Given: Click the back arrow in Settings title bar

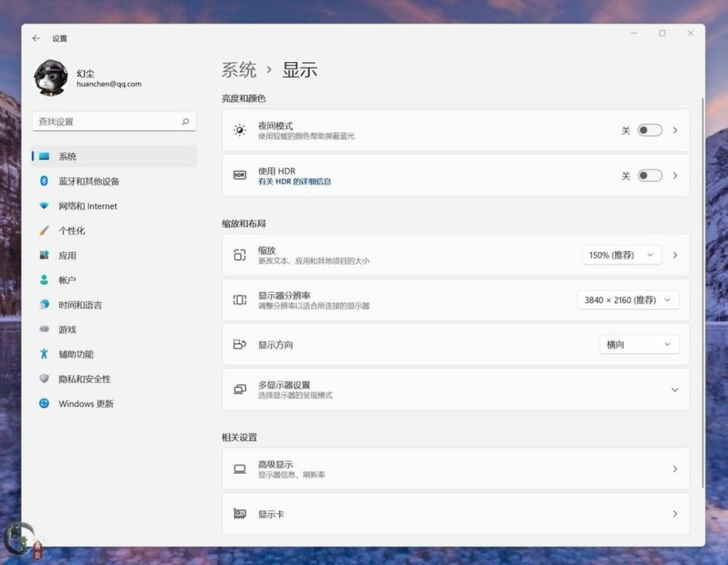Looking at the screenshot, I should (x=36, y=38).
